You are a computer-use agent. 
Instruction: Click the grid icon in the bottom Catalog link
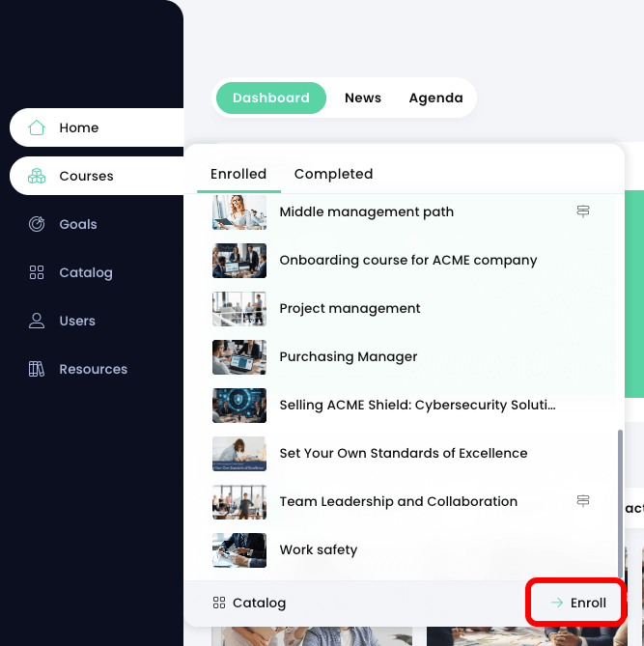[x=219, y=603]
